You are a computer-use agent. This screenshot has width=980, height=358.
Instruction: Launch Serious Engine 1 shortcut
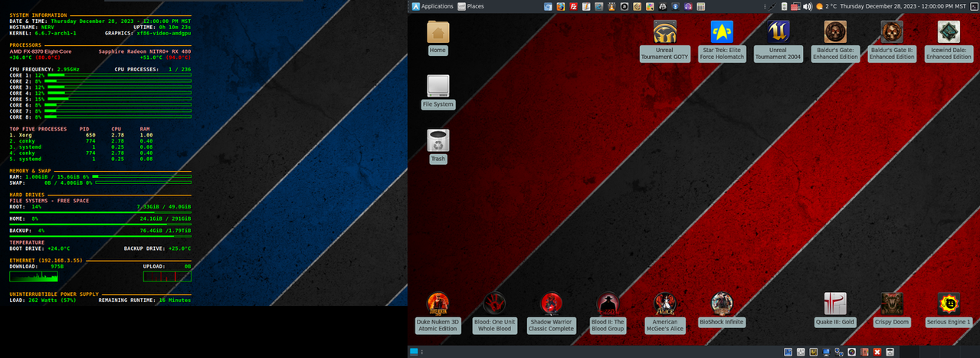point(949,309)
